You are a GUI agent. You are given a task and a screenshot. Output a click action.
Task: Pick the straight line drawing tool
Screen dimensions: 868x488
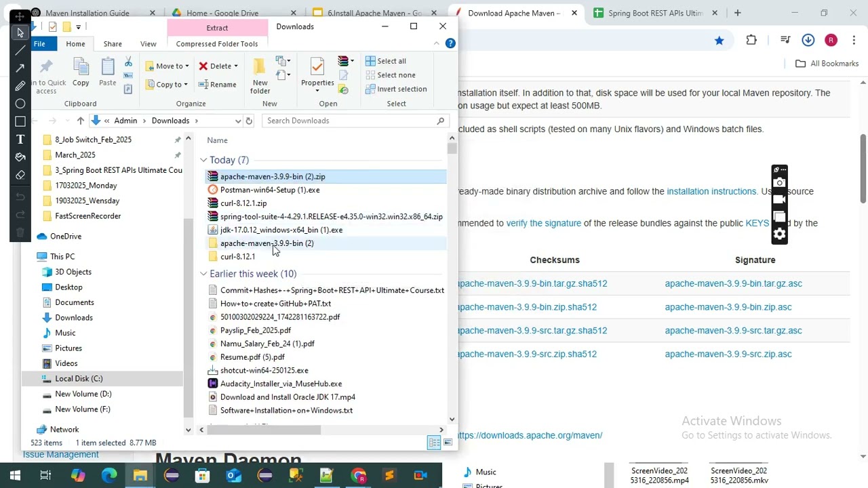(20, 49)
